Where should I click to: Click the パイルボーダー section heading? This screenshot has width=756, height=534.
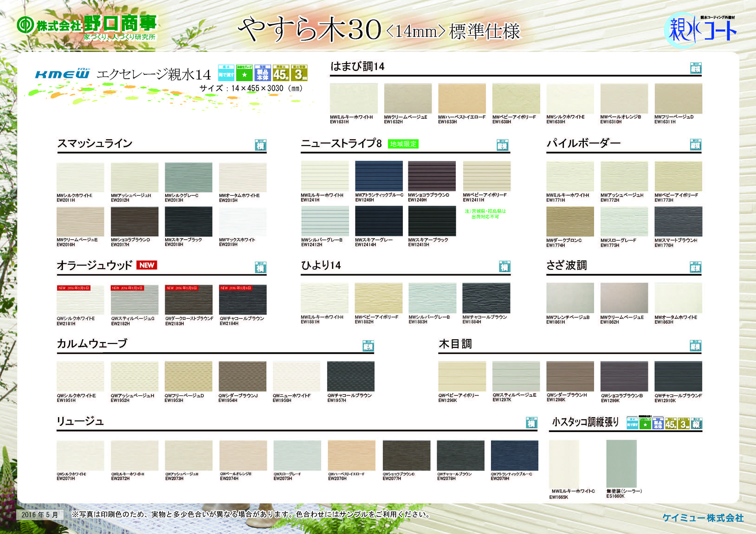coord(584,143)
